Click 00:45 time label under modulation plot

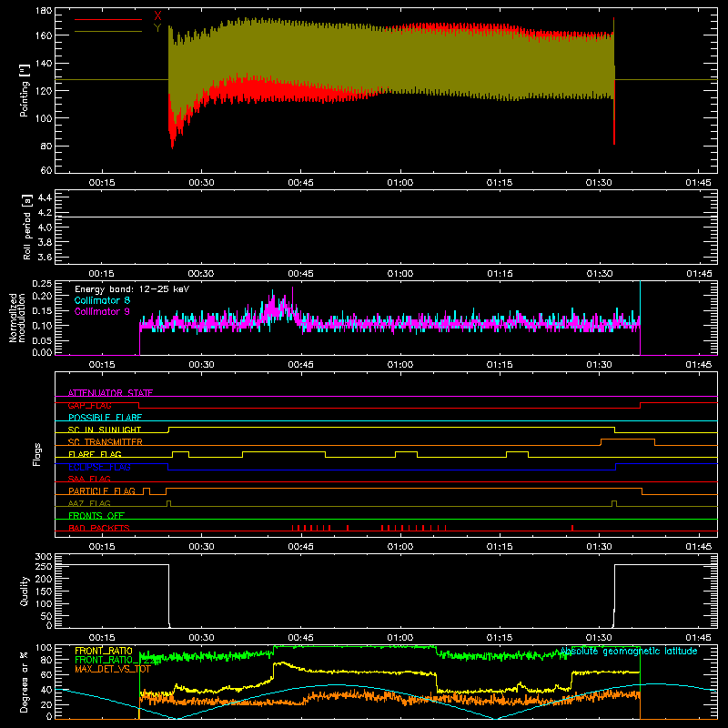[x=301, y=365]
